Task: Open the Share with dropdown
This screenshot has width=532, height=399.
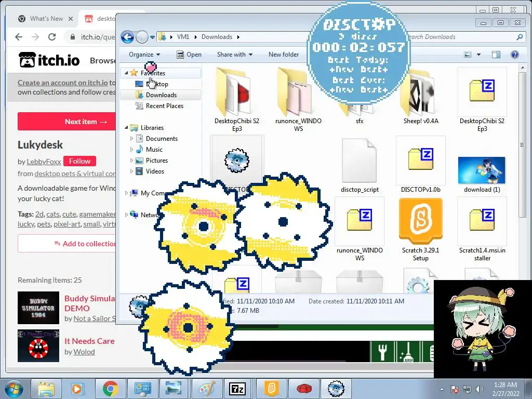Action: pyautogui.click(x=235, y=54)
